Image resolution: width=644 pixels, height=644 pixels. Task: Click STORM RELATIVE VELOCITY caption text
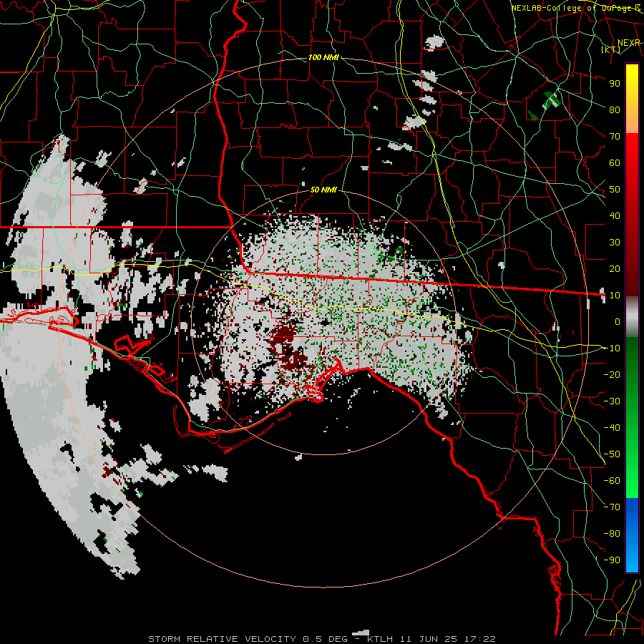pos(222,639)
